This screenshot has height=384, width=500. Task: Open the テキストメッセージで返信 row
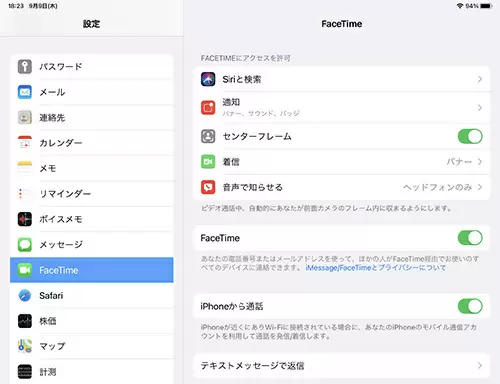342,366
